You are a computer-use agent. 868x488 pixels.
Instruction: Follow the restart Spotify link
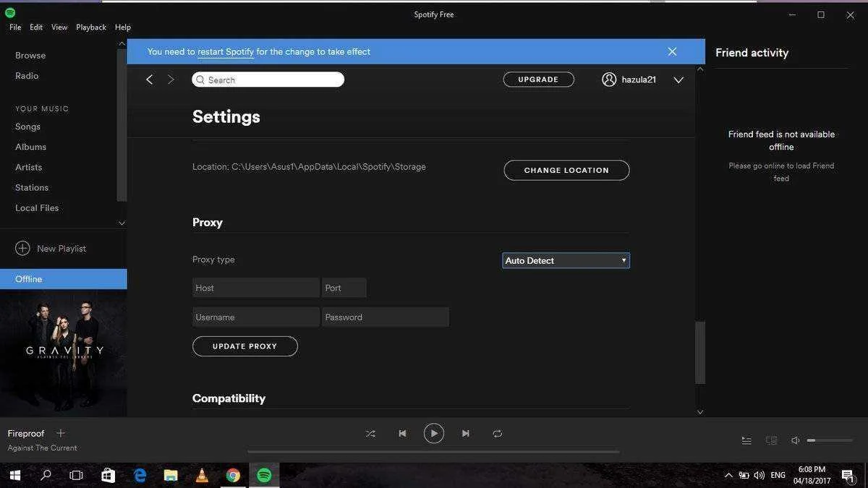226,52
